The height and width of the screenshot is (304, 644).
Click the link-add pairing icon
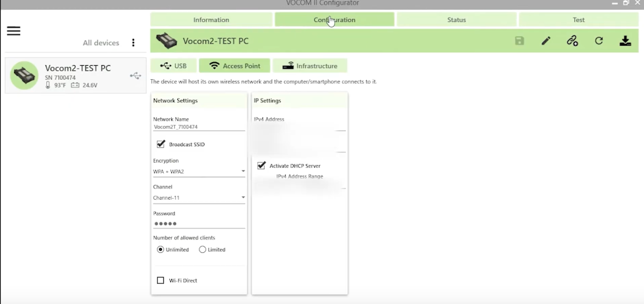coord(572,41)
